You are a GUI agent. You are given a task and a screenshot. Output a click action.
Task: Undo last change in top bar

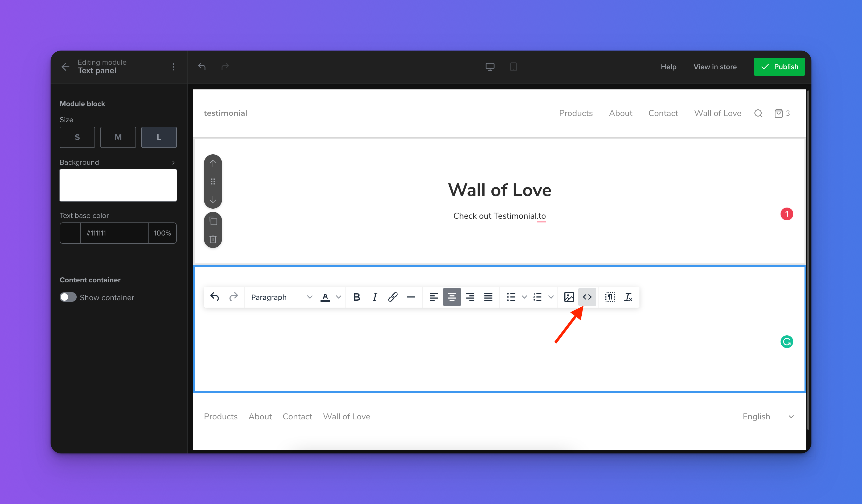click(202, 67)
